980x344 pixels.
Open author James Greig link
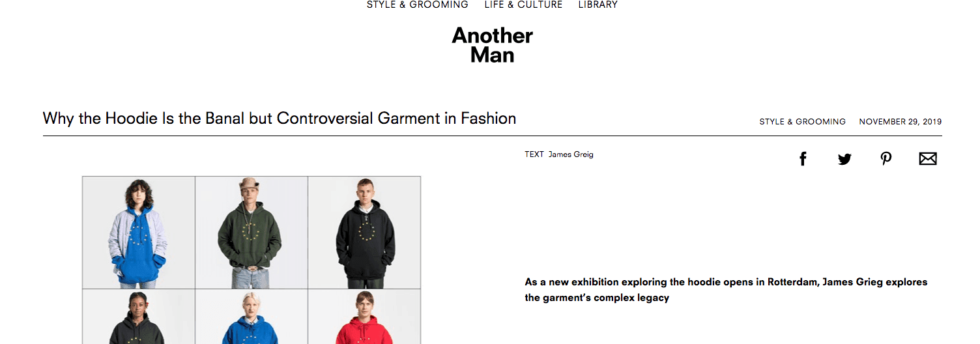[x=571, y=154]
